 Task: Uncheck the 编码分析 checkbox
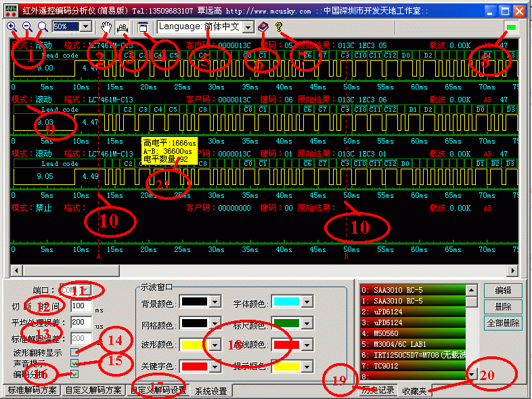pyautogui.click(x=74, y=374)
